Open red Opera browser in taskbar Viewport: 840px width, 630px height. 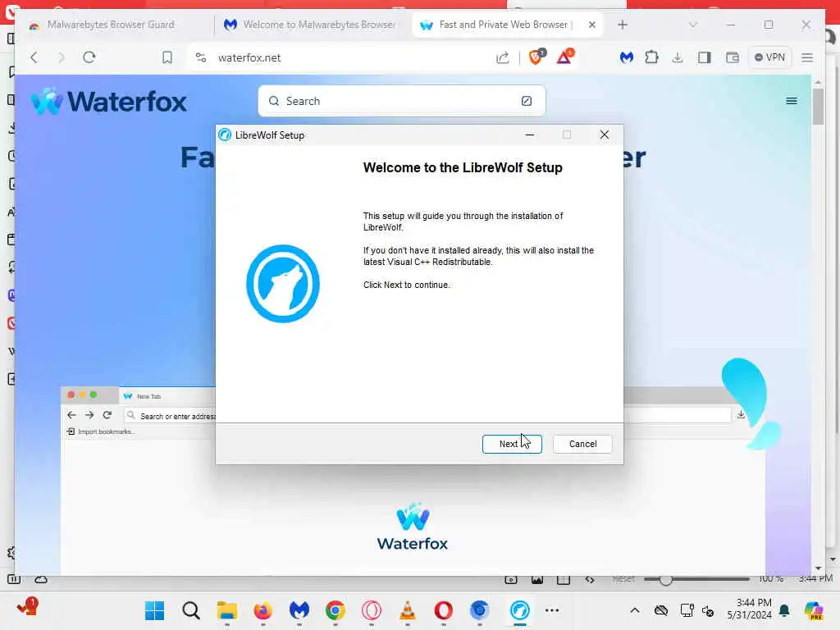444,610
